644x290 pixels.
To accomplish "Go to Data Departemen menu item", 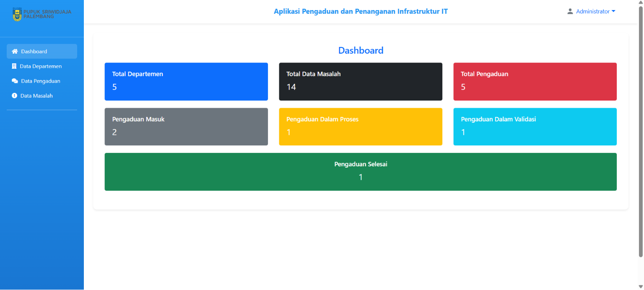I will pos(42,66).
